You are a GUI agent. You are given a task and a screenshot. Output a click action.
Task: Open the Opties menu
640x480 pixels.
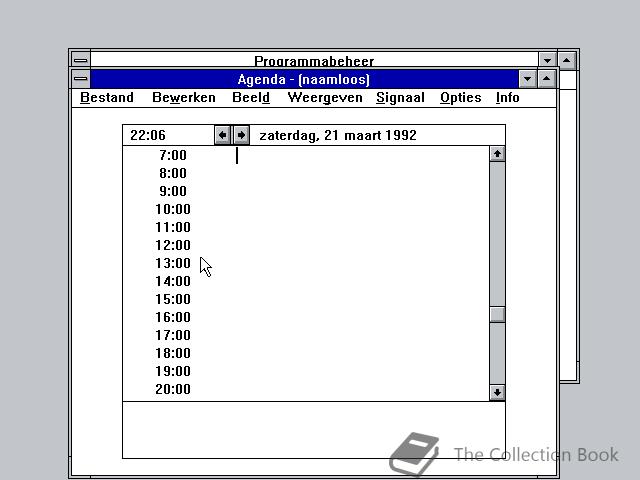(x=461, y=98)
